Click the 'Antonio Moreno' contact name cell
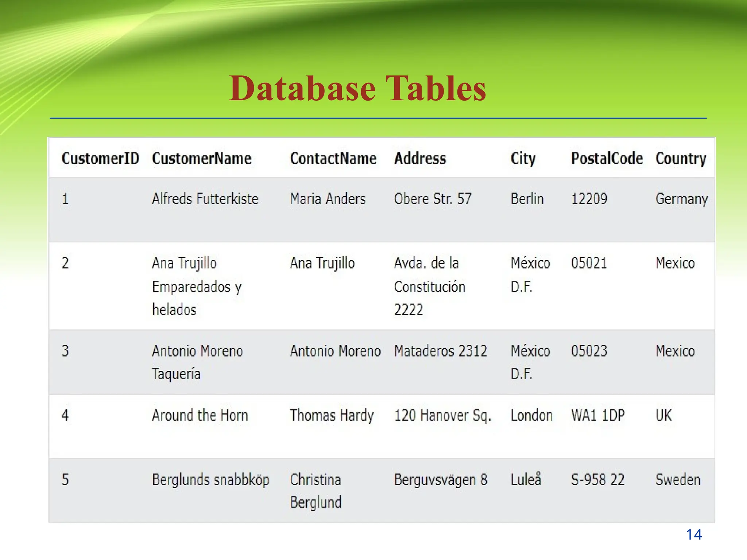 coord(335,351)
